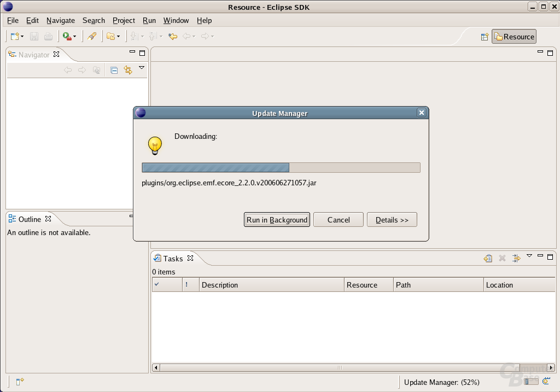
Task: Toggle Link with Editor in Navigator
Action: (x=128, y=70)
